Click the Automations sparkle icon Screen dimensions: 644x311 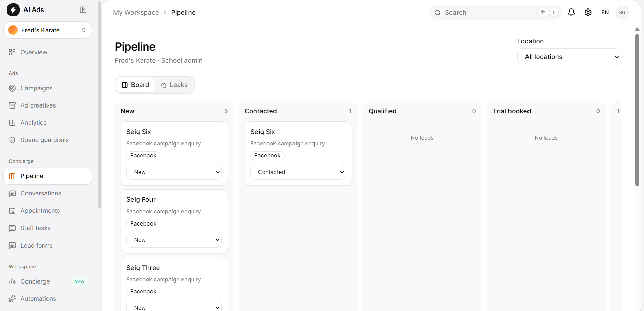click(x=12, y=299)
